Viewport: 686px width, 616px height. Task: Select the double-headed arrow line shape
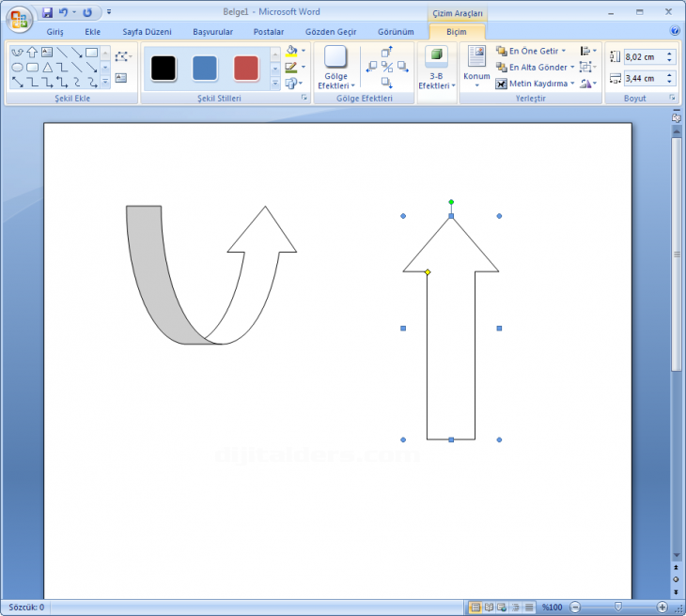pyautogui.click(x=17, y=82)
